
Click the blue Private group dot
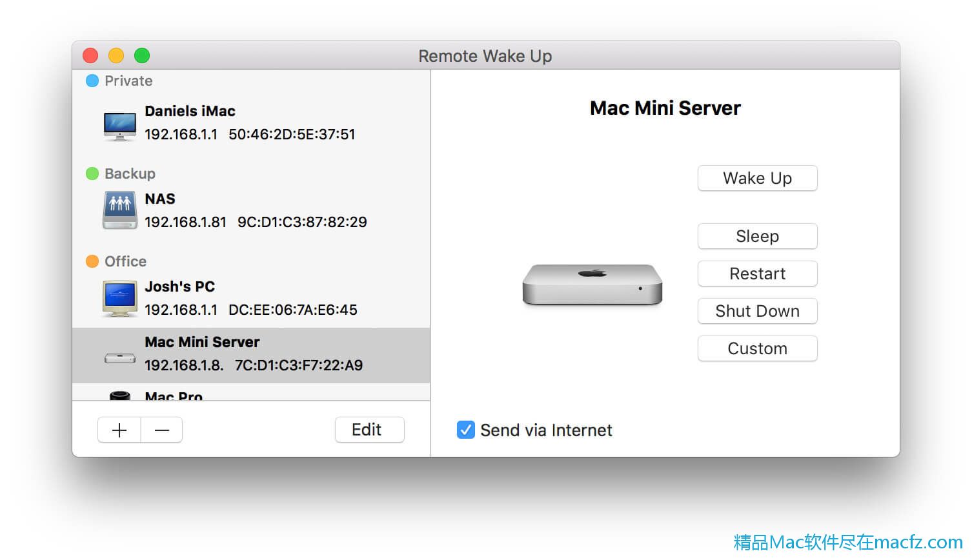pos(92,81)
